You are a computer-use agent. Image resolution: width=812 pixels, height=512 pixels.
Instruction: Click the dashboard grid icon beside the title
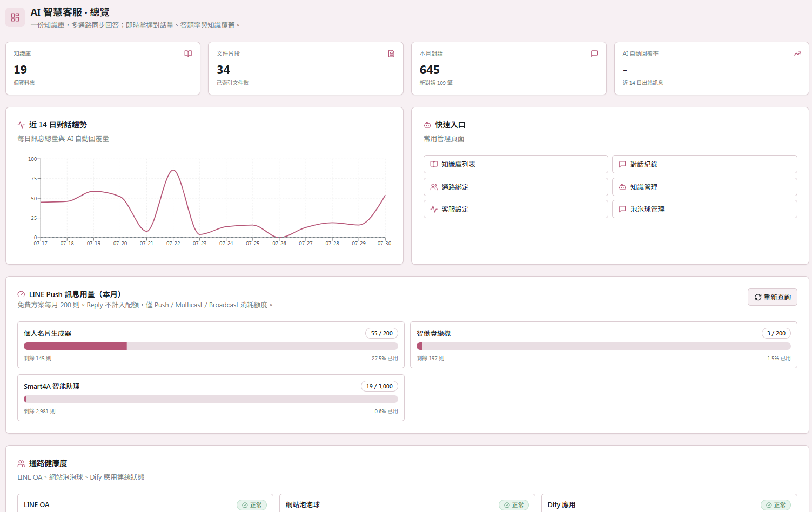click(x=15, y=17)
